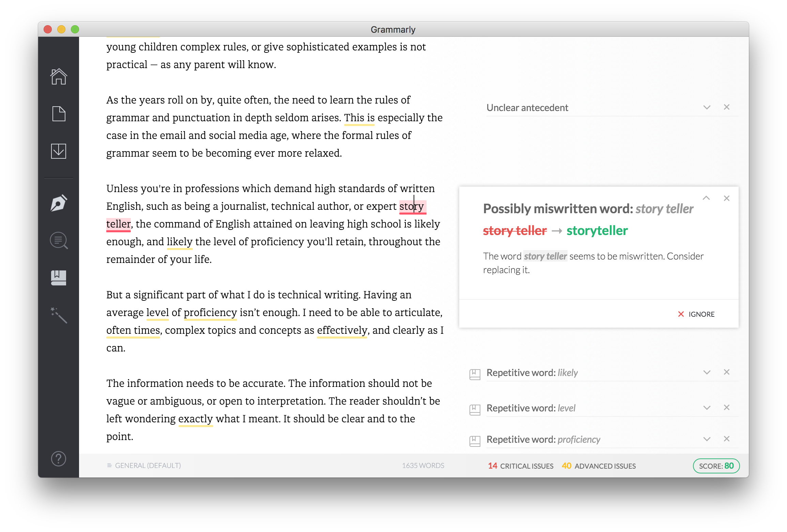Ignore the story teller correction

coord(695,313)
